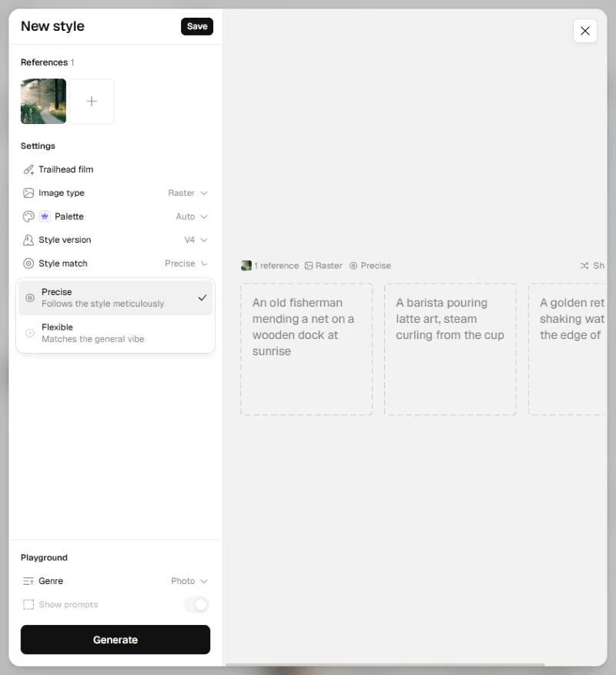Open the Palette Auto dropdown
This screenshot has width=616, height=675.
[192, 217]
